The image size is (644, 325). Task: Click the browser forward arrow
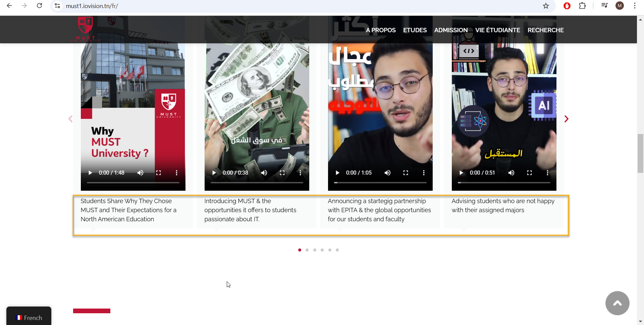(24, 6)
